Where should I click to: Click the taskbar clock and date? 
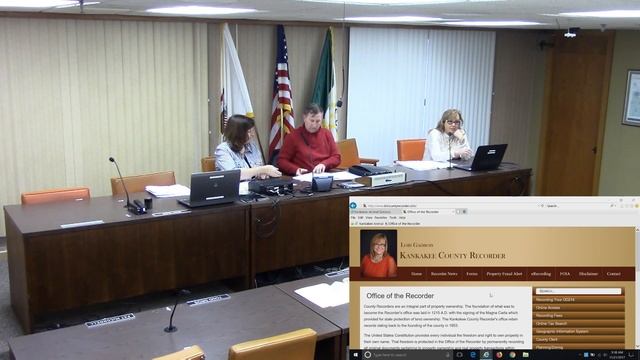[617, 354]
